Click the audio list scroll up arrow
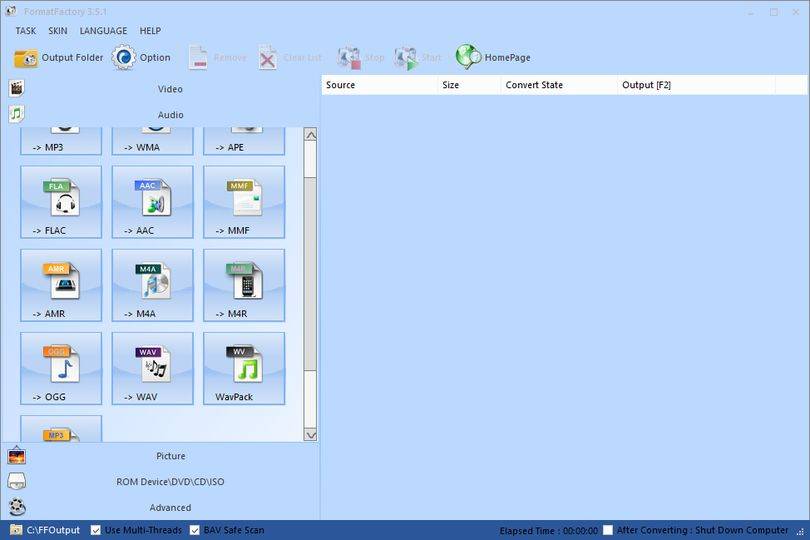The image size is (810, 540). point(310,135)
